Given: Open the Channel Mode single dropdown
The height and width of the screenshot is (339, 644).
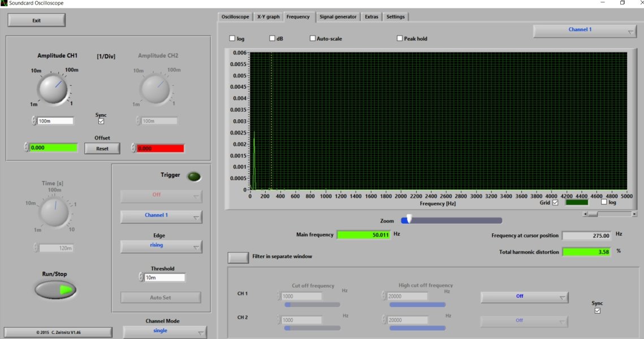Looking at the screenshot, I should tap(165, 332).
